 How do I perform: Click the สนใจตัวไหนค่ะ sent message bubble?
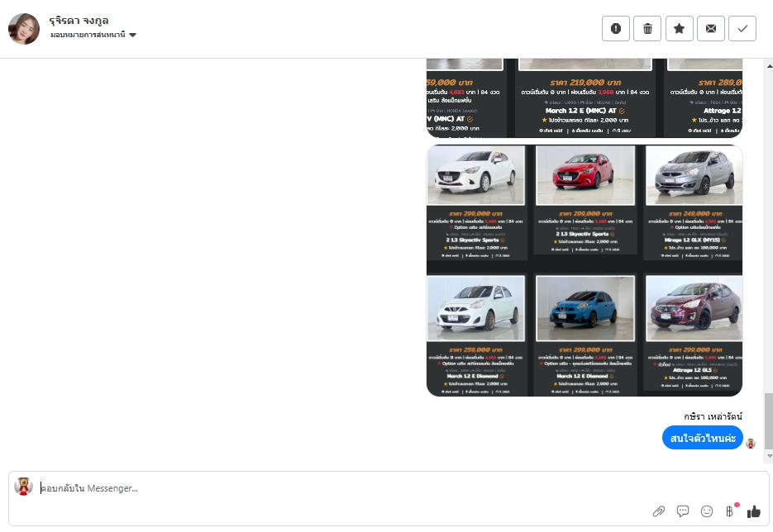pyautogui.click(x=702, y=438)
